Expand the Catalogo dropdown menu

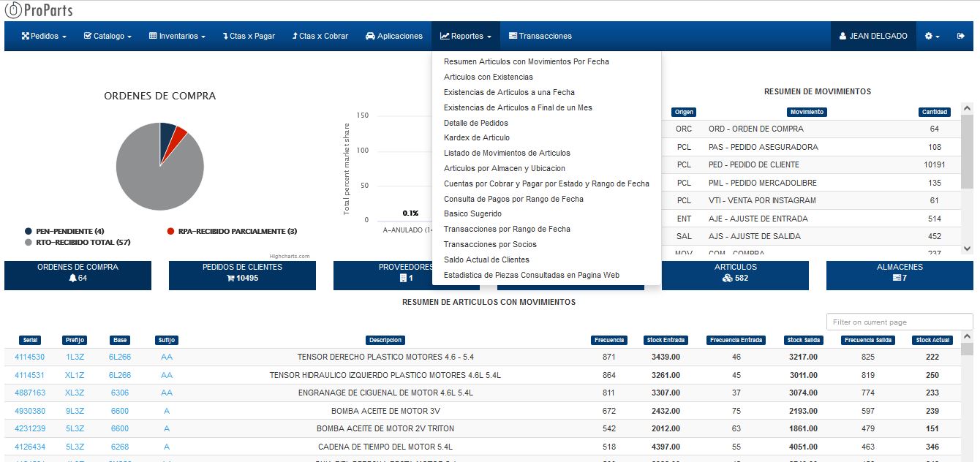pyautogui.click(x=108, y=36)
